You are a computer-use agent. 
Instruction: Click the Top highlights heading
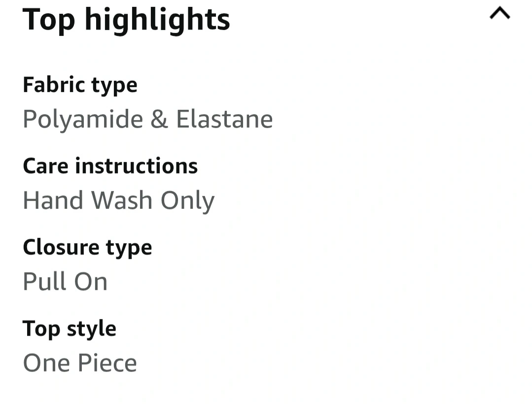pyautogui.click(x=126, y=20)
